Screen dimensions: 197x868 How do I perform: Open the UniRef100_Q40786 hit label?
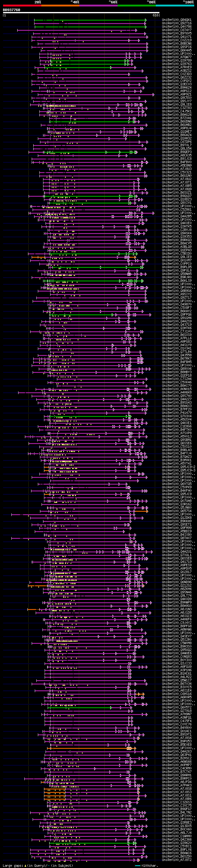[x=177, y=26]
